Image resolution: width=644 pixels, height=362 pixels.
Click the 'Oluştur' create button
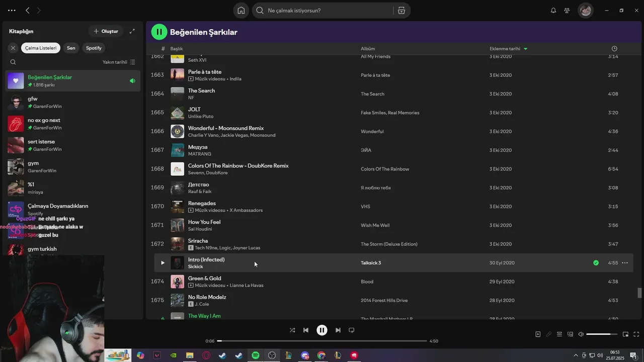(106, 31)
